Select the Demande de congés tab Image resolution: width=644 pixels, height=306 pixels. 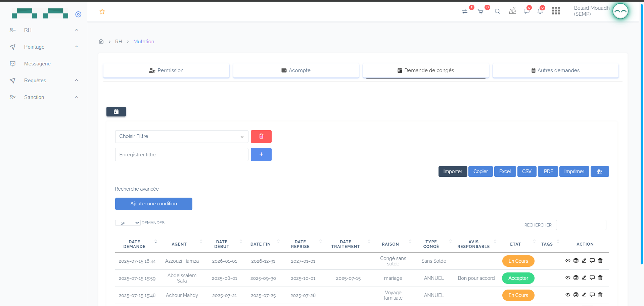click(x=426, y=70)
